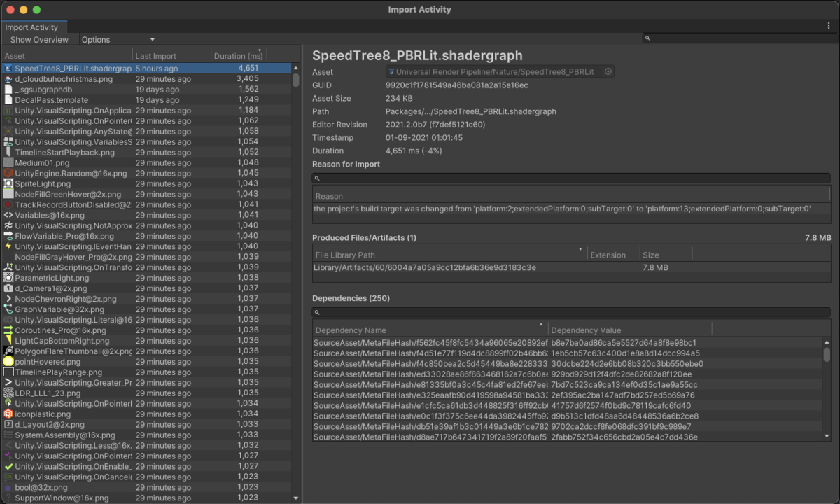Click the purple bool@32x.png icon
The width and height of the screenshot is (840, 504).
tap(8, 487)
